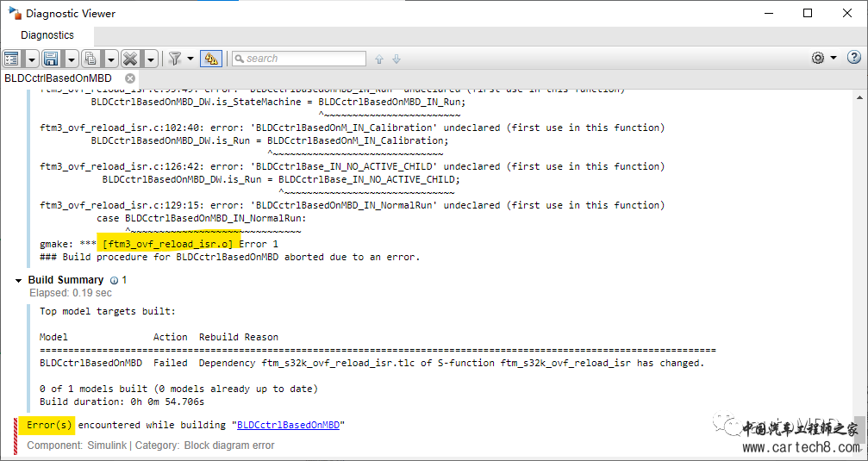The height and width of the screenshot is (461, 868).
Task: Open dropdown next to save icon
Action: 72,58
